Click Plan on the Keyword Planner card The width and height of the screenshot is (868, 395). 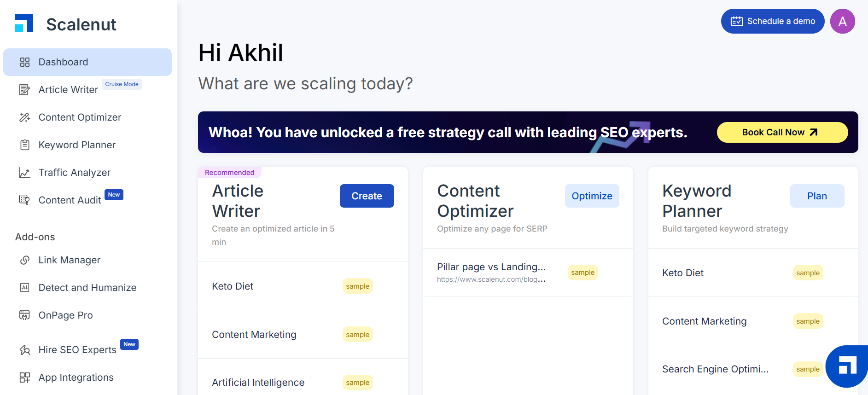(817, 196)
